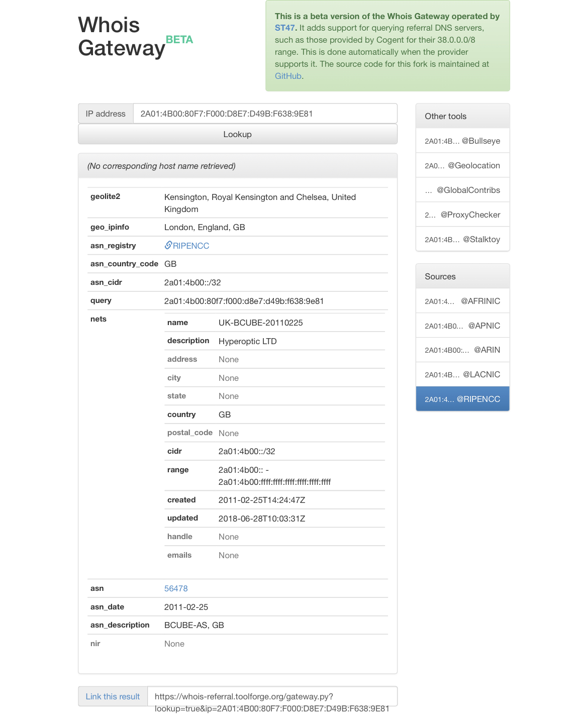Select the @AFRINIC source
The image size is (588, 726).
coord(462,301)
